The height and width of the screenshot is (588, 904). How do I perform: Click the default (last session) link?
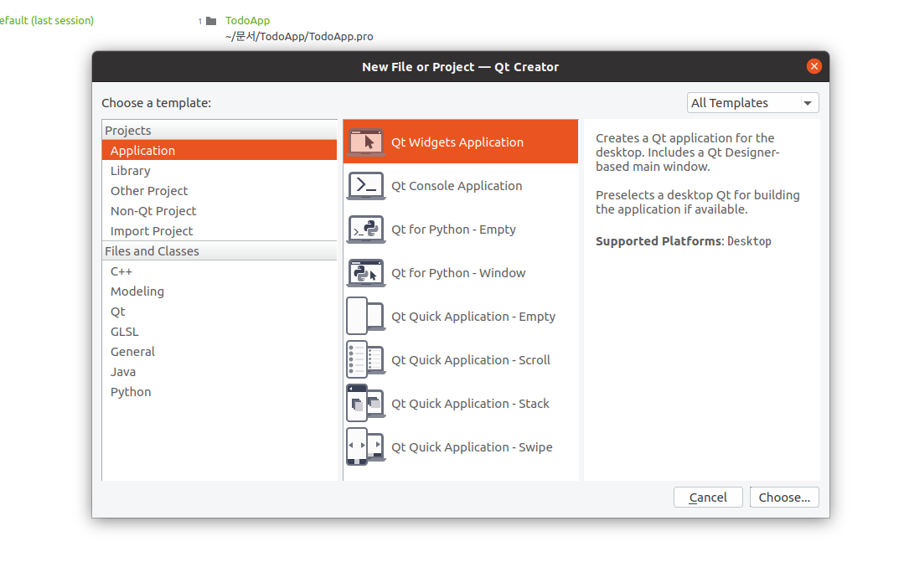point(47,21)
